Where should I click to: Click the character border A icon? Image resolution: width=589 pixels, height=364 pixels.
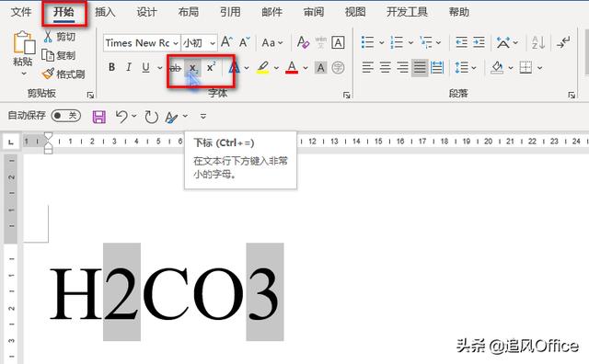(338, 42)
